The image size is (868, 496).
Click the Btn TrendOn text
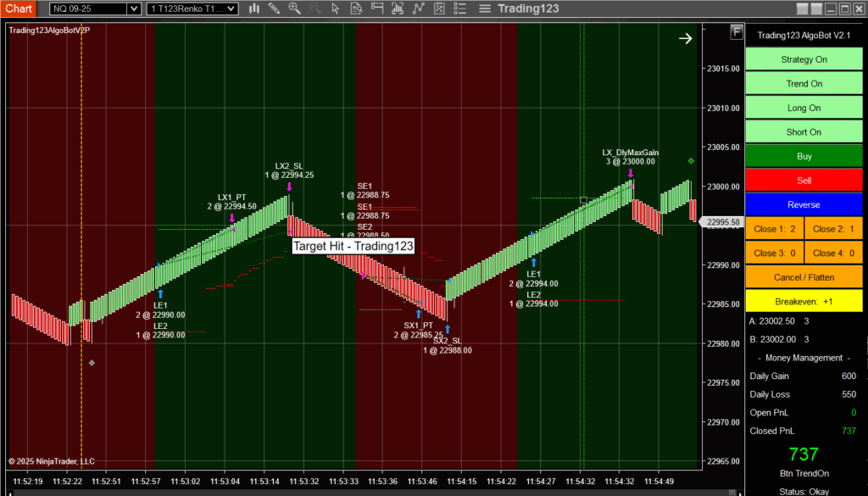(804, 473)
